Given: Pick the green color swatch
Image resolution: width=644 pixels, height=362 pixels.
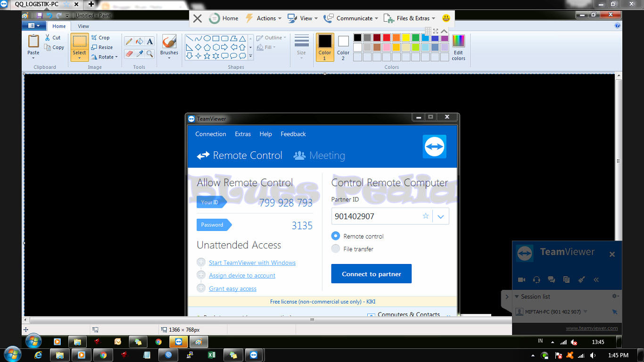Looking at the screenshot, I should pyautogui.click(x=415, y=38).
